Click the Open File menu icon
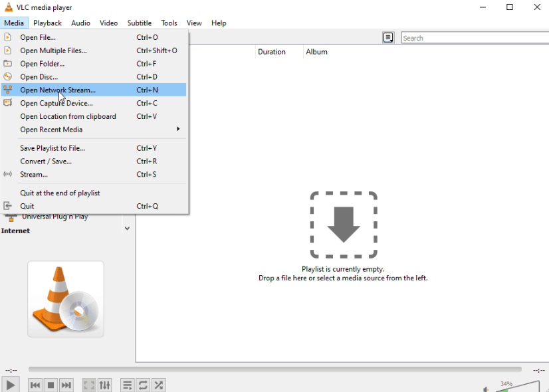The height and width of the screenshot is (392, 549). (x=8, y=37)
